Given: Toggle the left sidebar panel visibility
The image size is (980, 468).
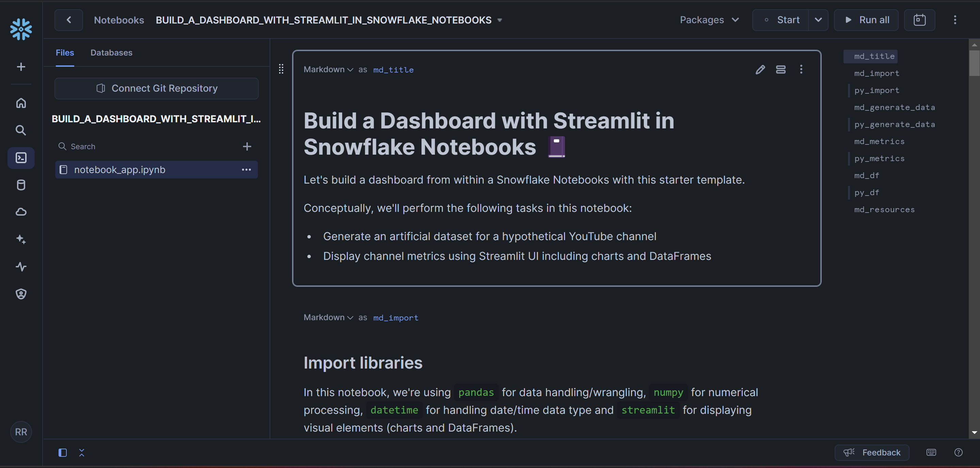Looking at the screenshot, I should [62, 452].
